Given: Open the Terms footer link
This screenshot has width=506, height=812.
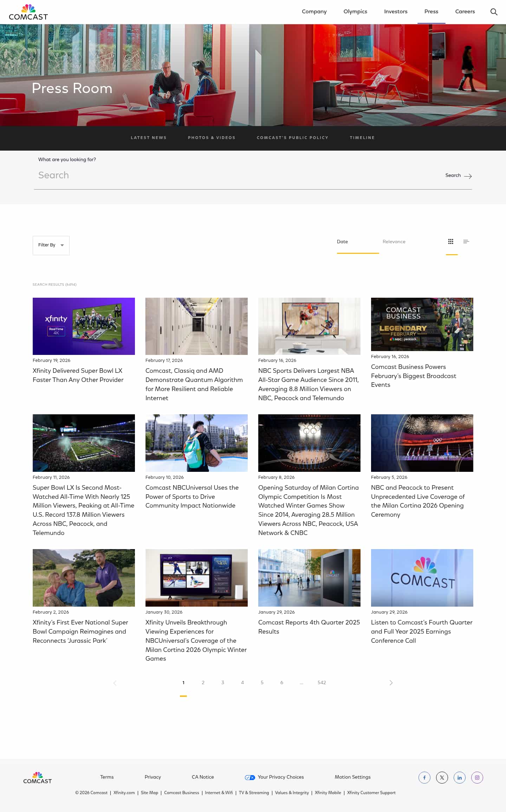Looking at the screenshot, I should (107, 777).
